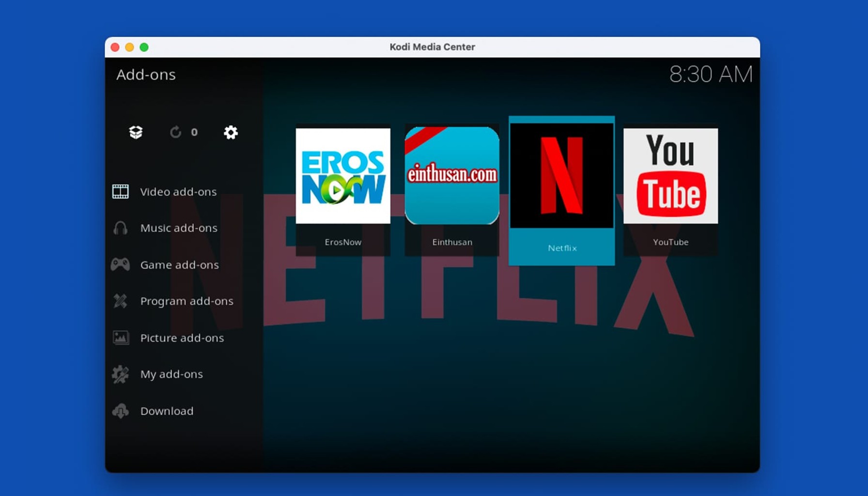This screenshot has width=868, height=496.
Task: Open Program add-ons category
Action: coord(186,301)
